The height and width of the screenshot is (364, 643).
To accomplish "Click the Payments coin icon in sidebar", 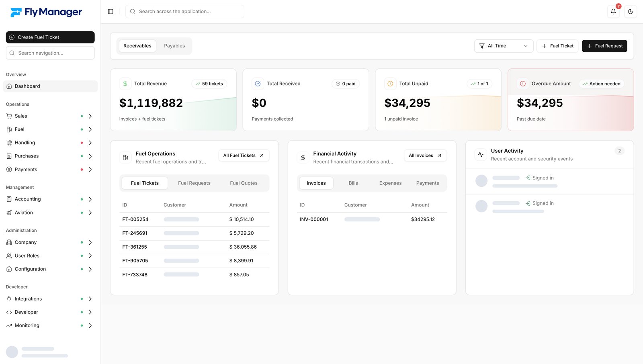I will 9,170.
